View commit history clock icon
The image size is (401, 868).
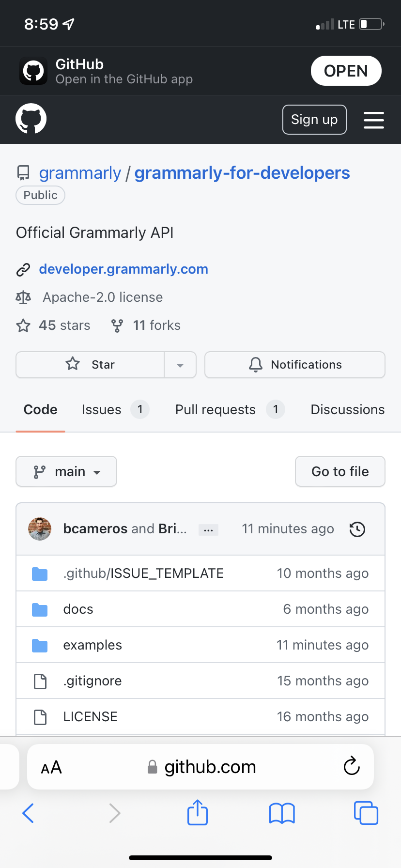point(357,529)
